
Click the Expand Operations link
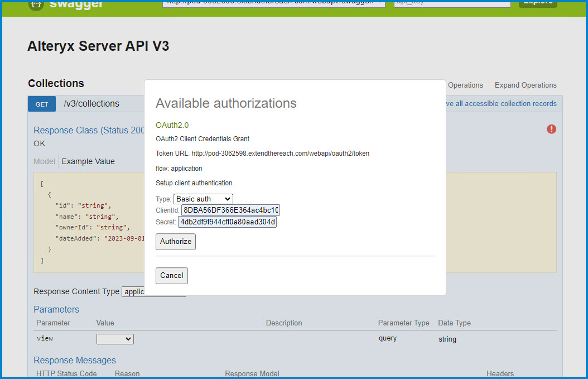click(525, 85)
